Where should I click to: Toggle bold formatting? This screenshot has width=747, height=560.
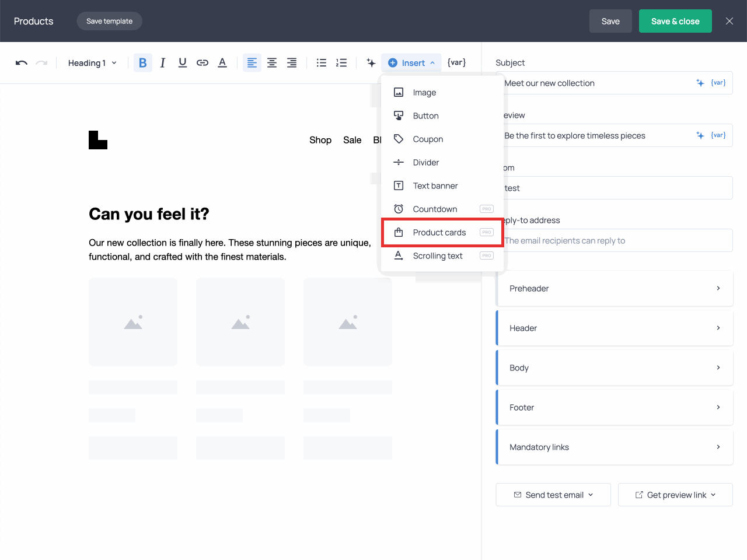coord(142,63)
